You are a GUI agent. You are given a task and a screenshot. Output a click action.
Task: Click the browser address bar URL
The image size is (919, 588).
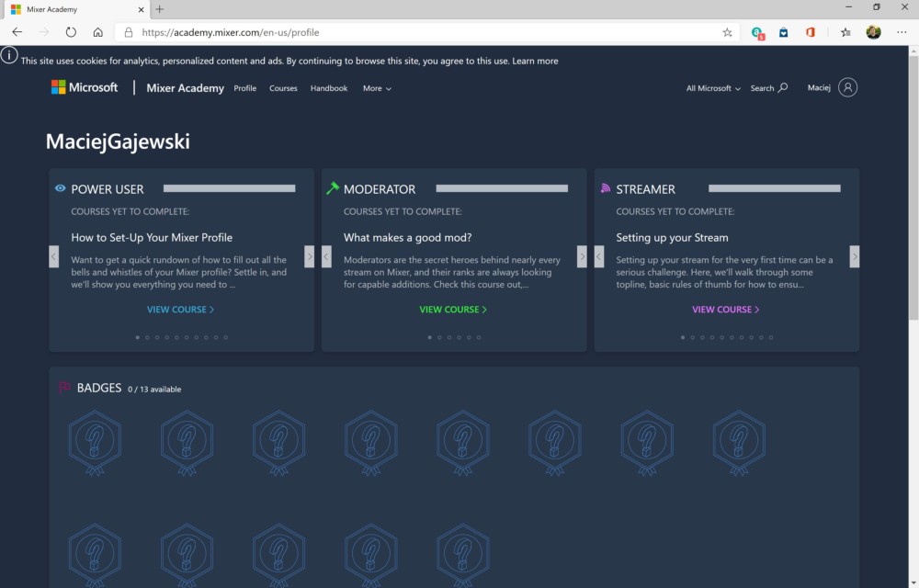(x=231, y=32)
